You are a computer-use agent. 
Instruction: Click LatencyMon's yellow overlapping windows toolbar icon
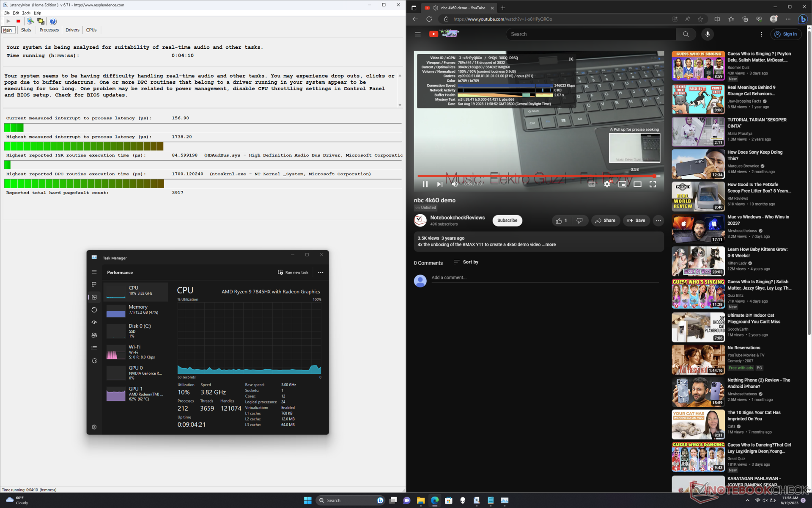[41, 21]
